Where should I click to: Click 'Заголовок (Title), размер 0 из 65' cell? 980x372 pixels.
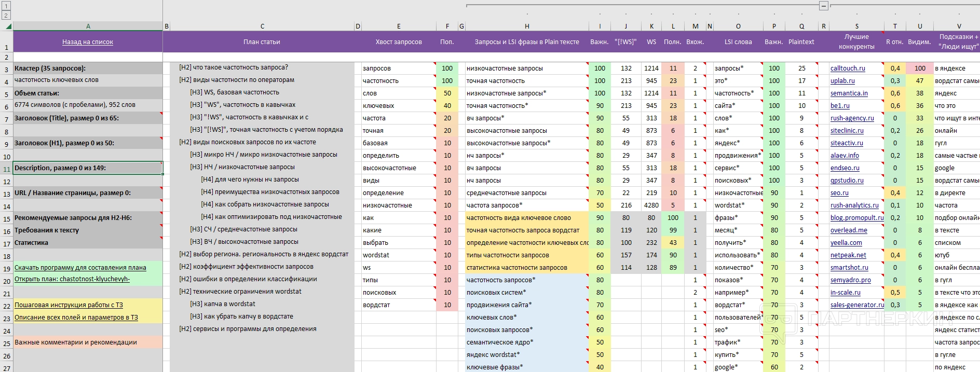coord(87,118)
